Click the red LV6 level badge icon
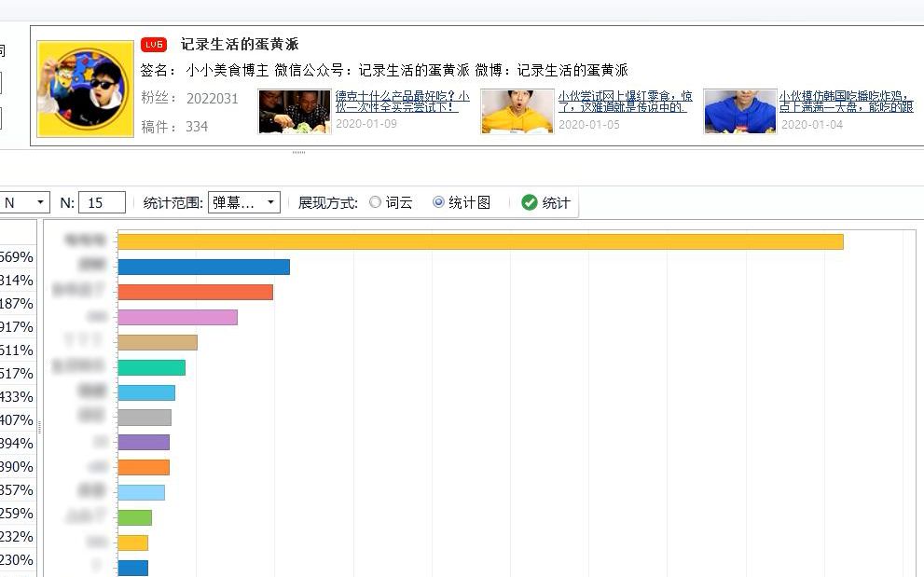The image size is (924, 577). pyautogui.click(x=152, y=43)
